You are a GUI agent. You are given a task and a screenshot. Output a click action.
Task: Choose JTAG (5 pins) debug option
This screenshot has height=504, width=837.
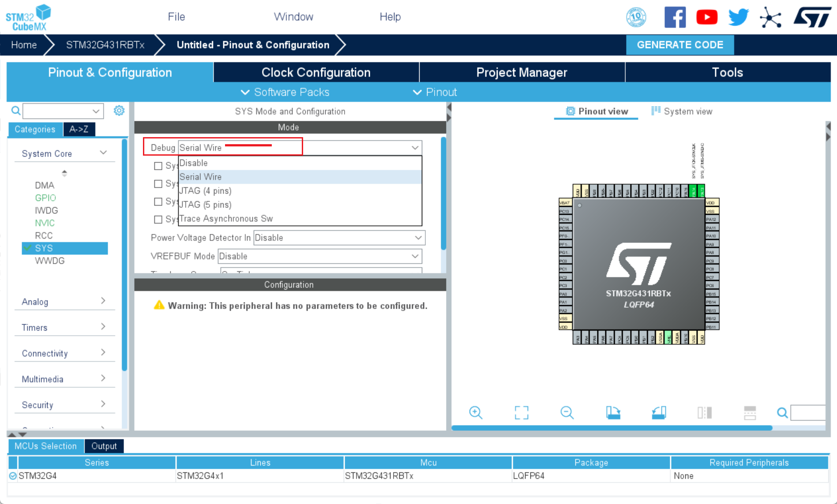pyautogui.click(x=300, y=205)
